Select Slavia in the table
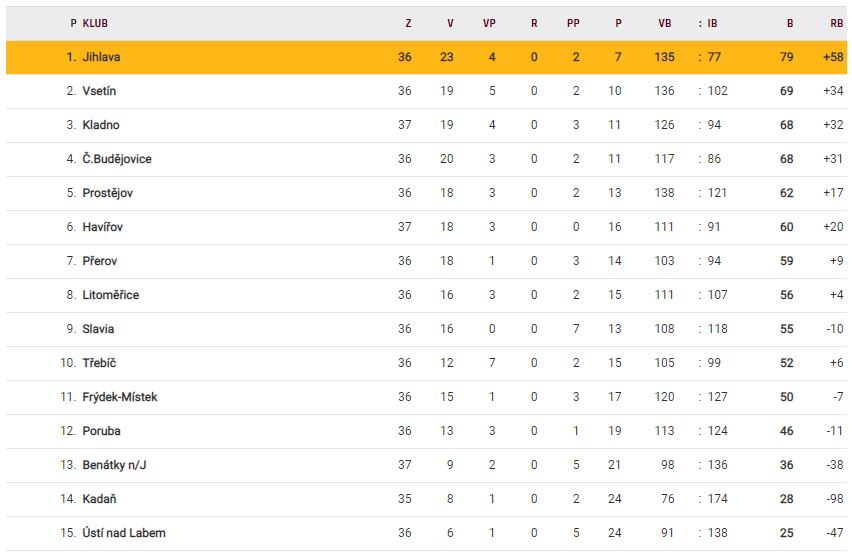 click(x=98, y=329)
